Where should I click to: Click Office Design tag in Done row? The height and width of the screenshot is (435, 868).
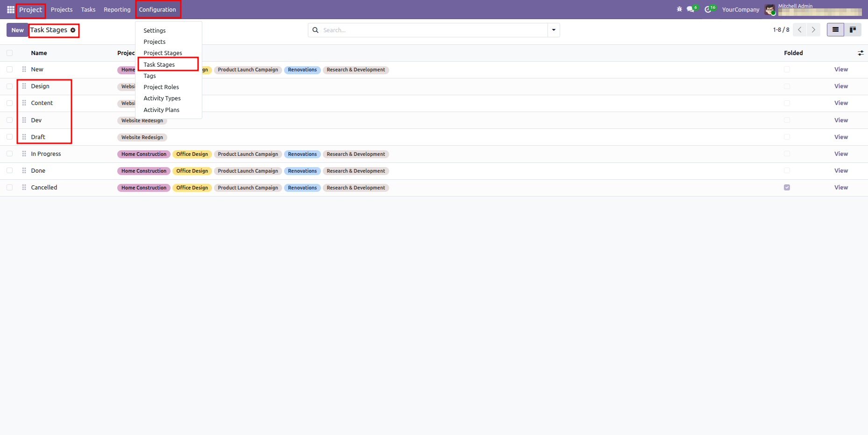[x=192, y=171]
